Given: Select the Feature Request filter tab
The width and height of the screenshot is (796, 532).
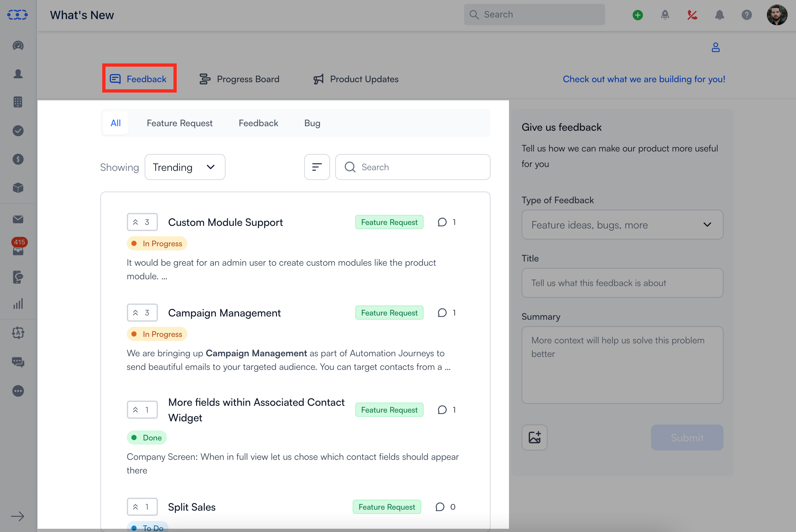Looking at the screenshot, I should point(179,123).
